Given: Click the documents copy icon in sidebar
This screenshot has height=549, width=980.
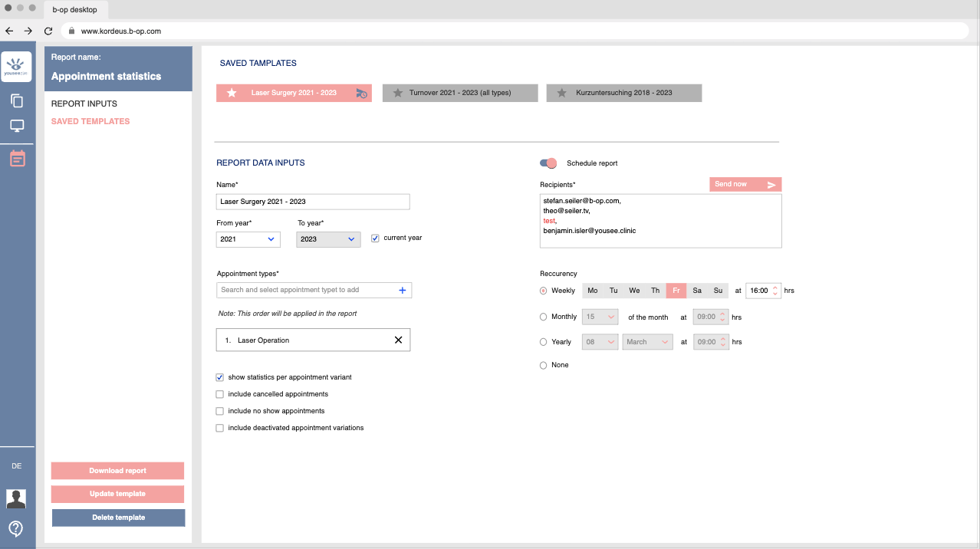Looking at the screenshot, I should click(x=17, y=100).
